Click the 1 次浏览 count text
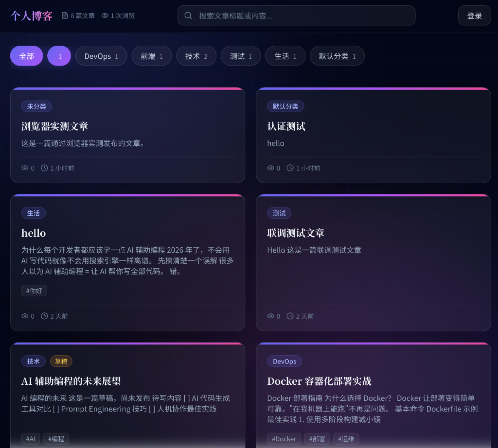 coord(123,16)
